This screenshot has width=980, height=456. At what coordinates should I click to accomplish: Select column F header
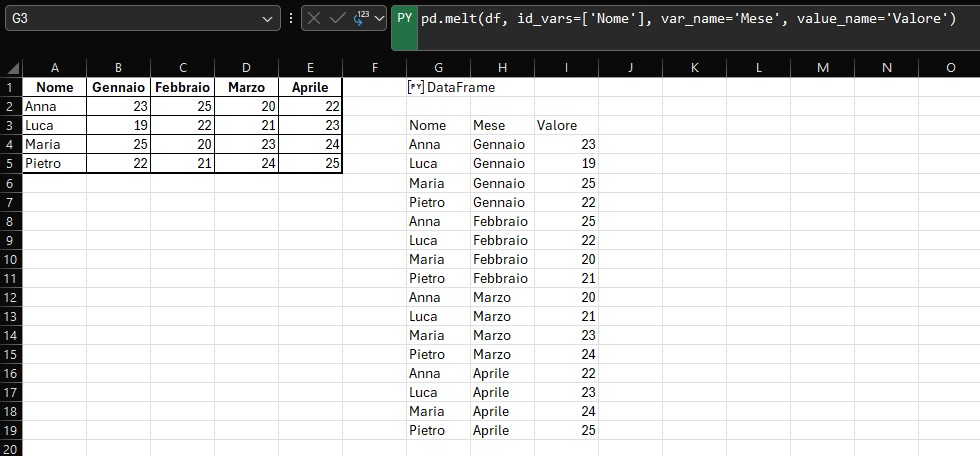click(374, 68)
